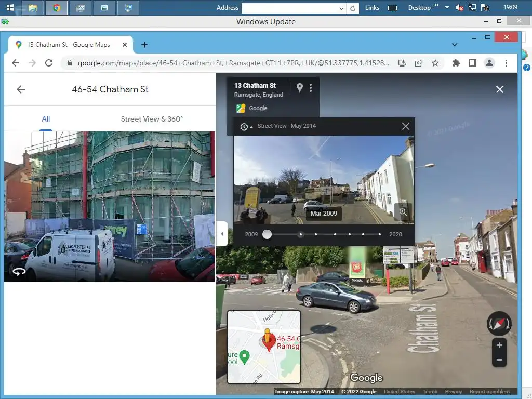Close the 13 Chatham St browser tab
The height and width of the screenshot is (399, 532).
[125, 45]
